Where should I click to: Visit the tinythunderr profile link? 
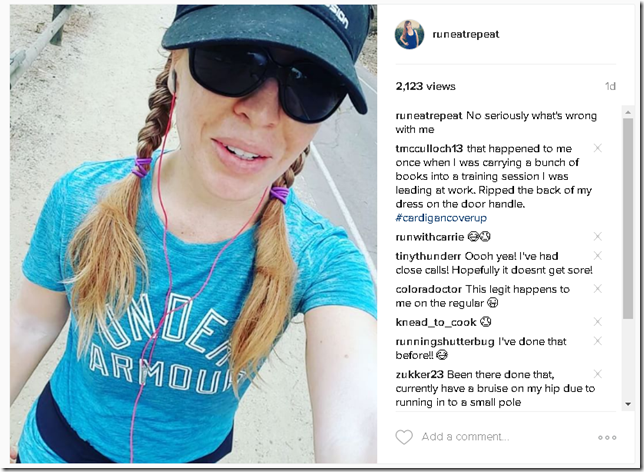[x=428, y=256]
